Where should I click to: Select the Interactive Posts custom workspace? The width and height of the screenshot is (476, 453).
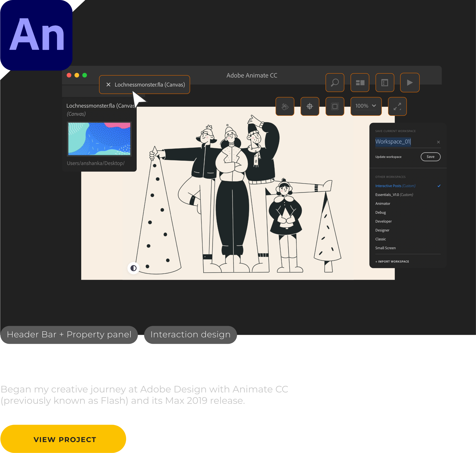pyautogui.click(x=395, y=186)
